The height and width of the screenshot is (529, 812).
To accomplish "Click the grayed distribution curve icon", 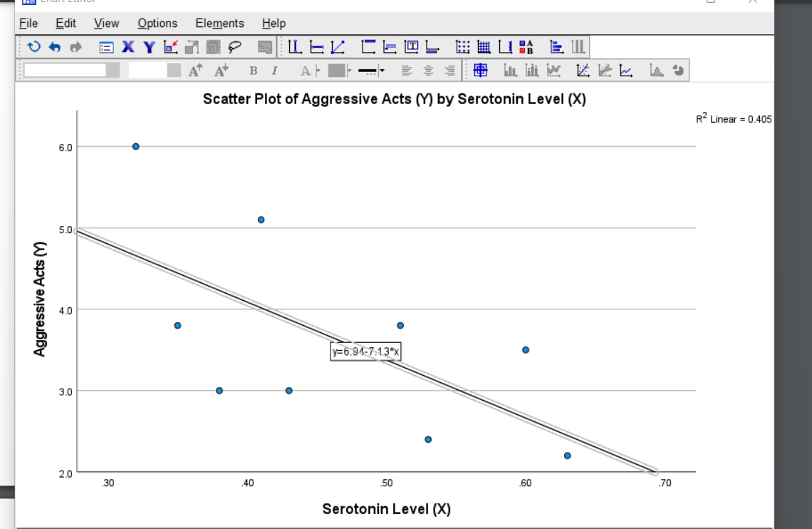I will 656,70.
